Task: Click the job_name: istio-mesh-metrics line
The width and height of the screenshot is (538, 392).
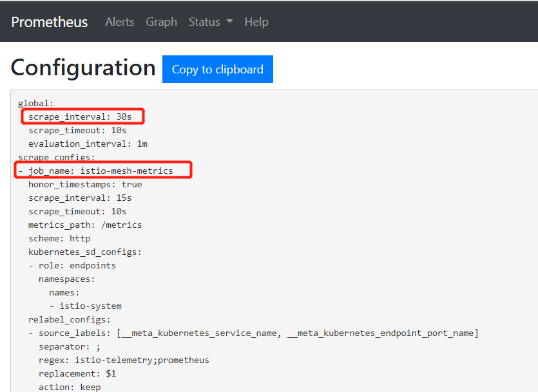Action: [x=101, y=171]
